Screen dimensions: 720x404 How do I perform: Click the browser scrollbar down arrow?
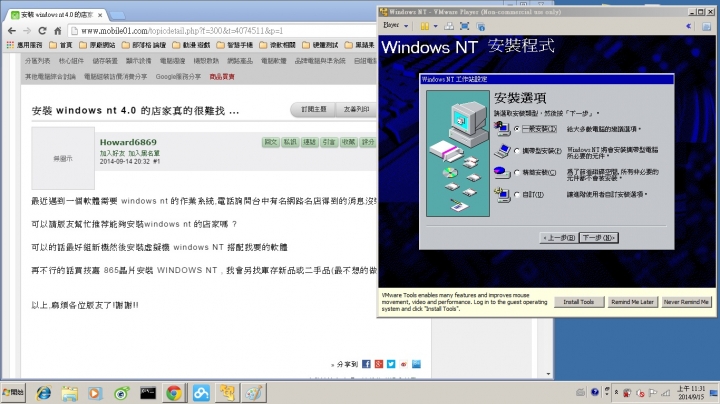point(548,374)
